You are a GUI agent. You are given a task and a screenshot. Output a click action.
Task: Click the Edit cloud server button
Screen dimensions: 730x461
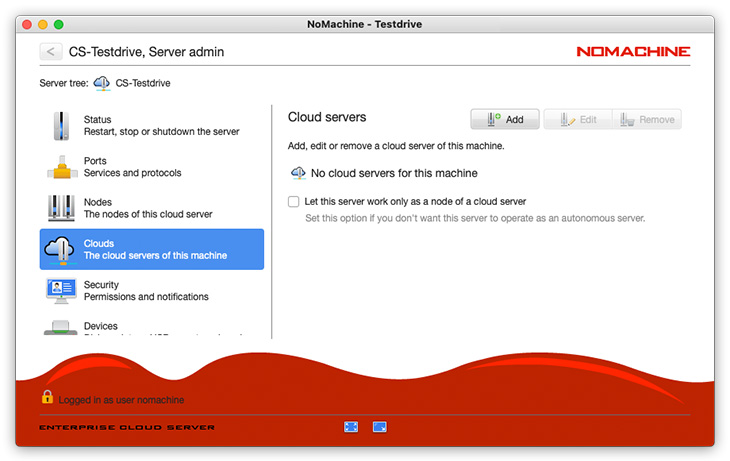point(577,120)
